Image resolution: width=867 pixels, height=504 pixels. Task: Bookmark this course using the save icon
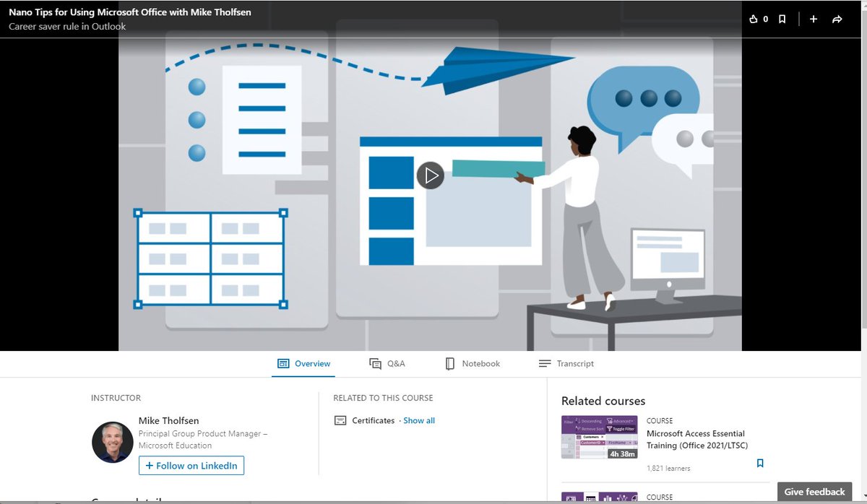point(782,19)
